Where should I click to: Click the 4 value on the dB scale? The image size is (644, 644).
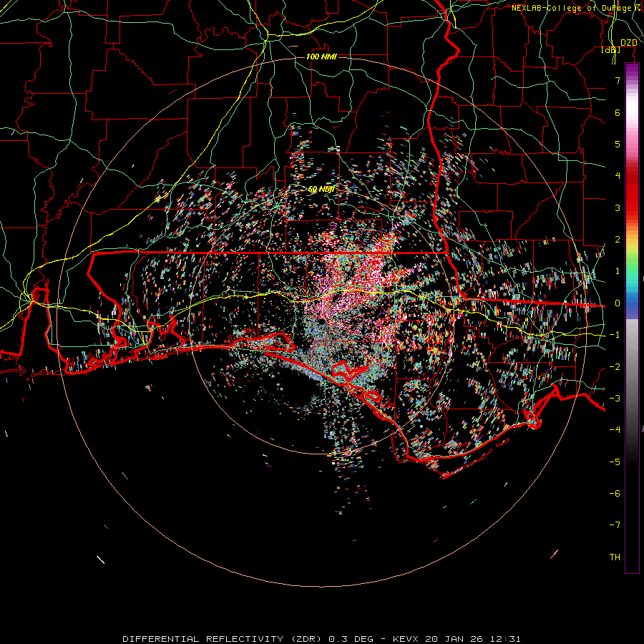click(618, 176)
